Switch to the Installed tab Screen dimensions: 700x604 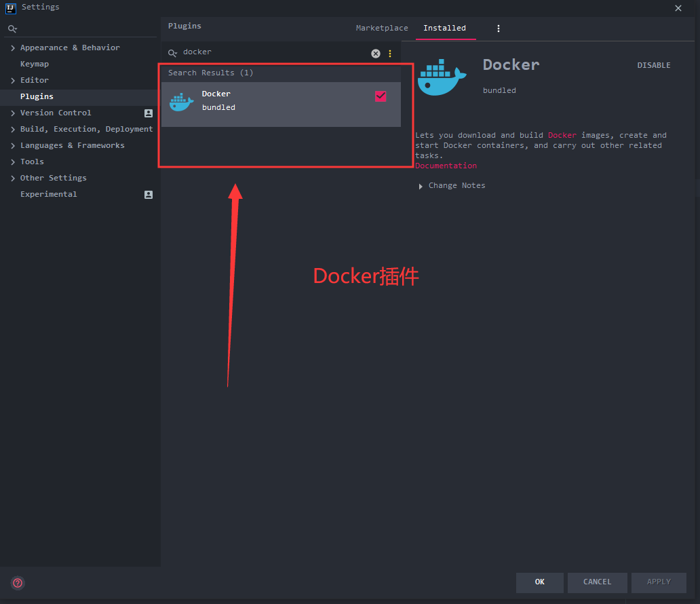[x=445, y=28]
